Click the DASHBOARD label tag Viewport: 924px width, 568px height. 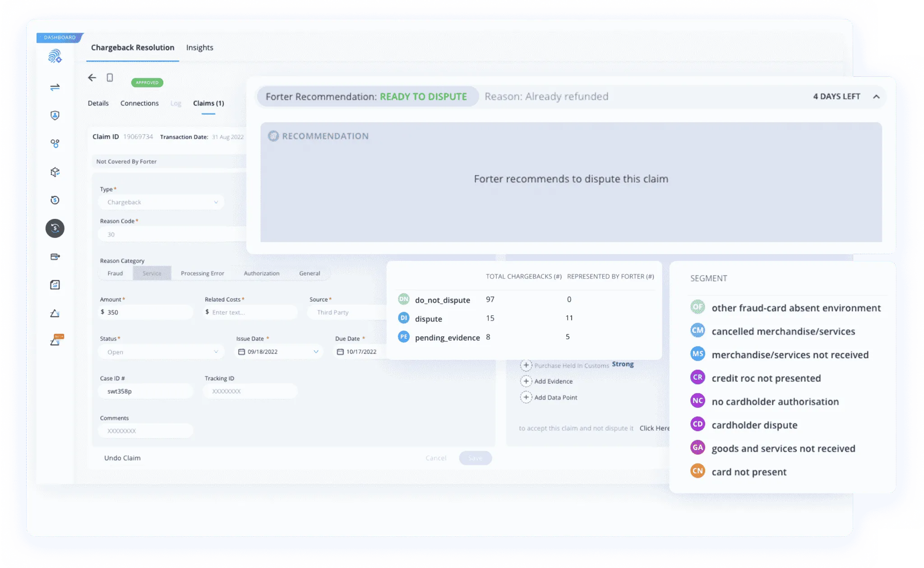point(60,37)
